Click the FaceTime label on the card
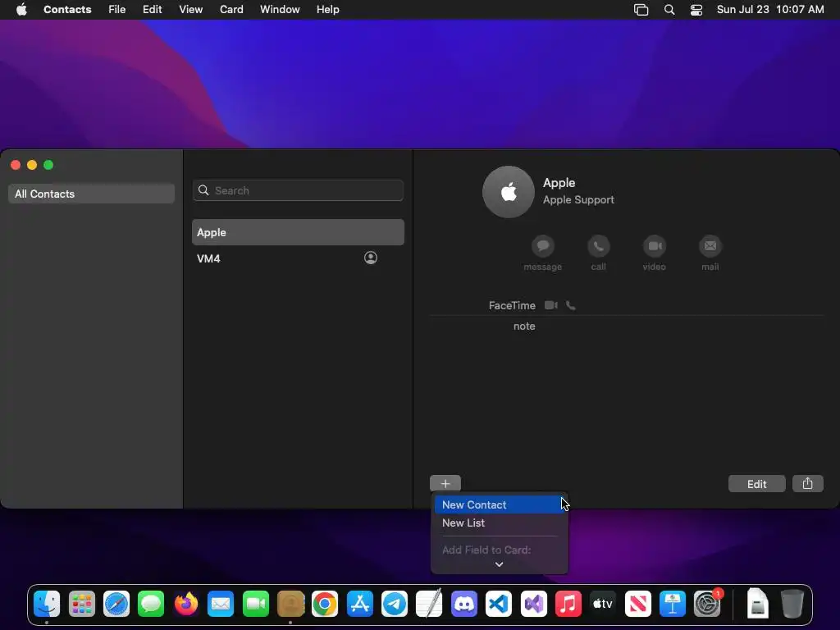Viewport: 840px width, 630px height. tap(512, 305)
